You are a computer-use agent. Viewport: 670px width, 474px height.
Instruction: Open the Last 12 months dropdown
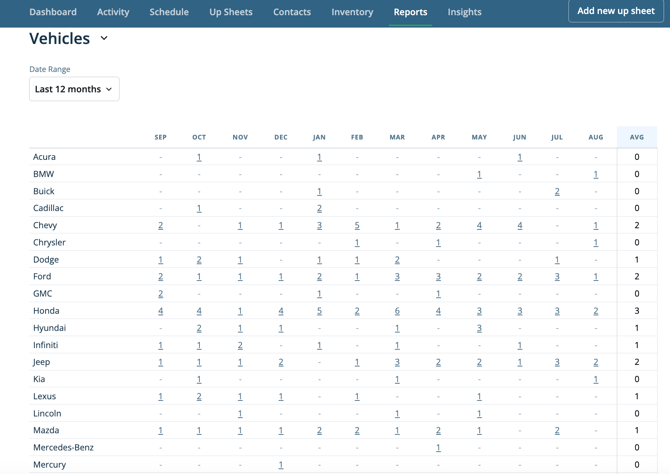(x=74, y=89)
